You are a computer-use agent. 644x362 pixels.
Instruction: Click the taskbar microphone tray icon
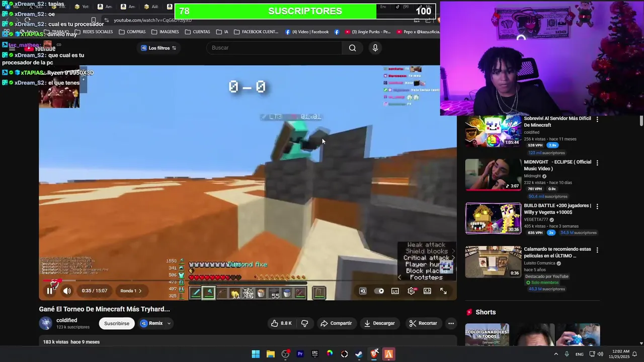tap(567, 354)
